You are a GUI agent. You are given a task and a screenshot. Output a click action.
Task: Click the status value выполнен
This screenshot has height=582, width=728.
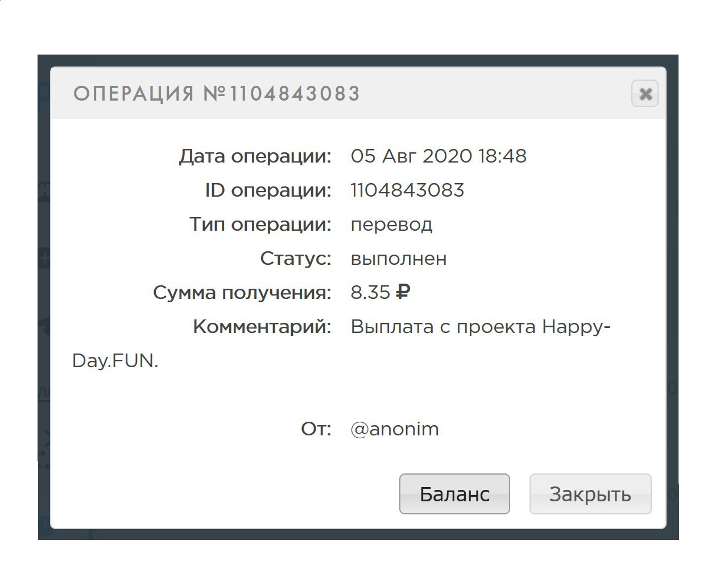399,259
